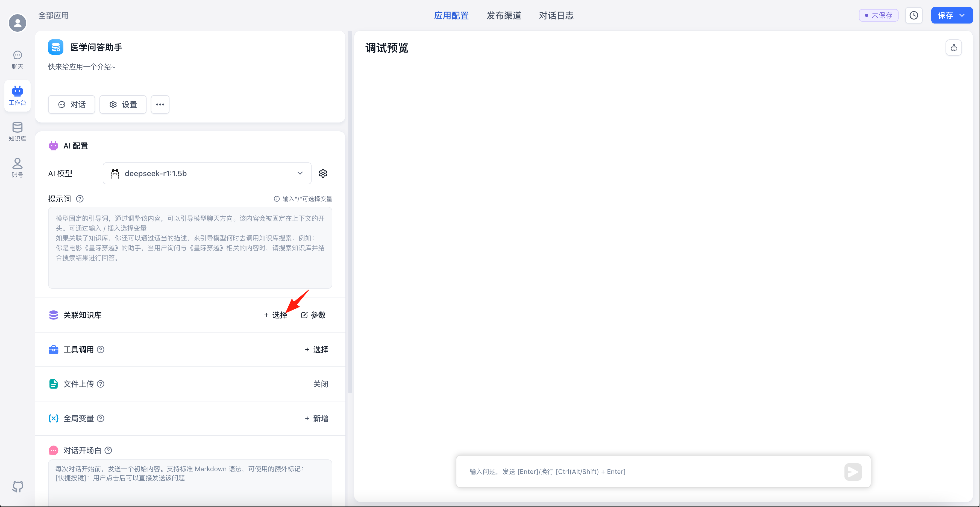Open AI model settings gear icon
Image resolution: width=980 pixels, height=507 pixels.
(x=323, y=174)
